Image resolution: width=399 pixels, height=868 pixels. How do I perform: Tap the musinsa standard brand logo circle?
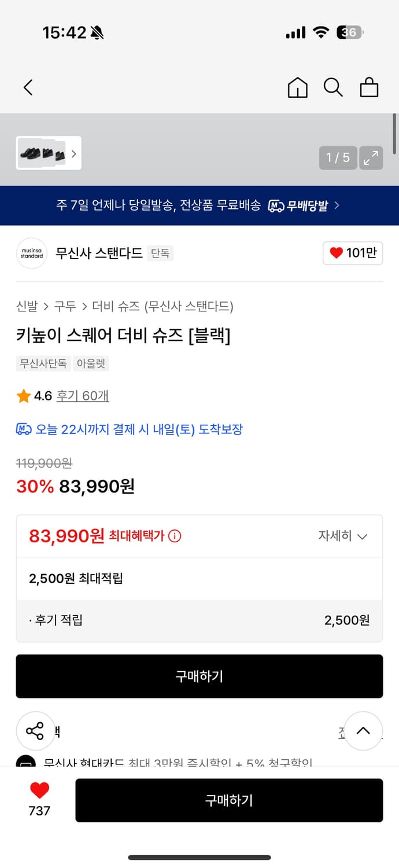pos(31,253)
